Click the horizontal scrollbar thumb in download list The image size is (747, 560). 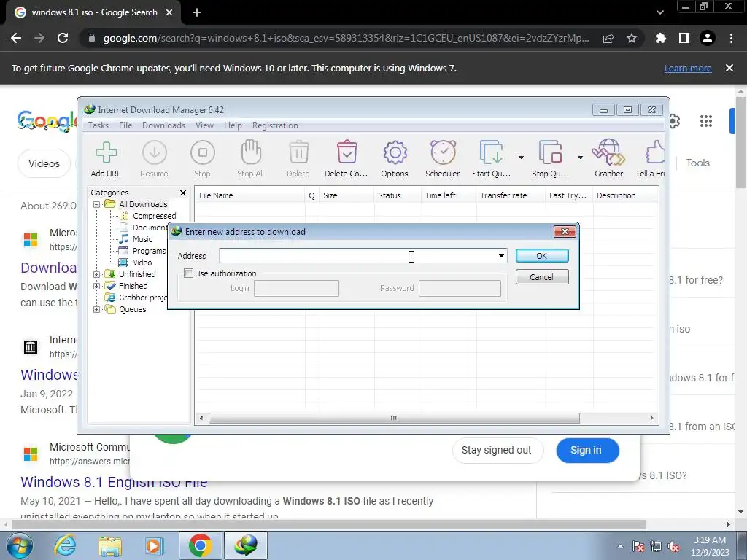[x=394, y=418]
